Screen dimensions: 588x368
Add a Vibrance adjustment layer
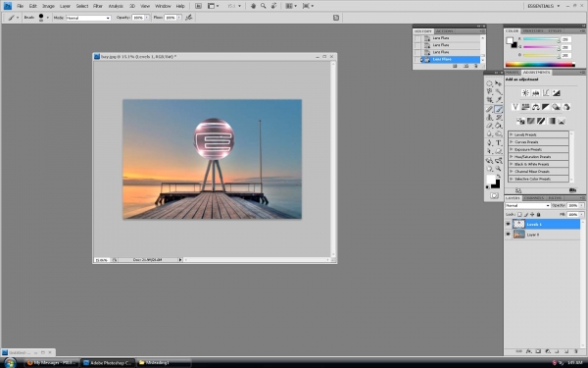point(515,107)
